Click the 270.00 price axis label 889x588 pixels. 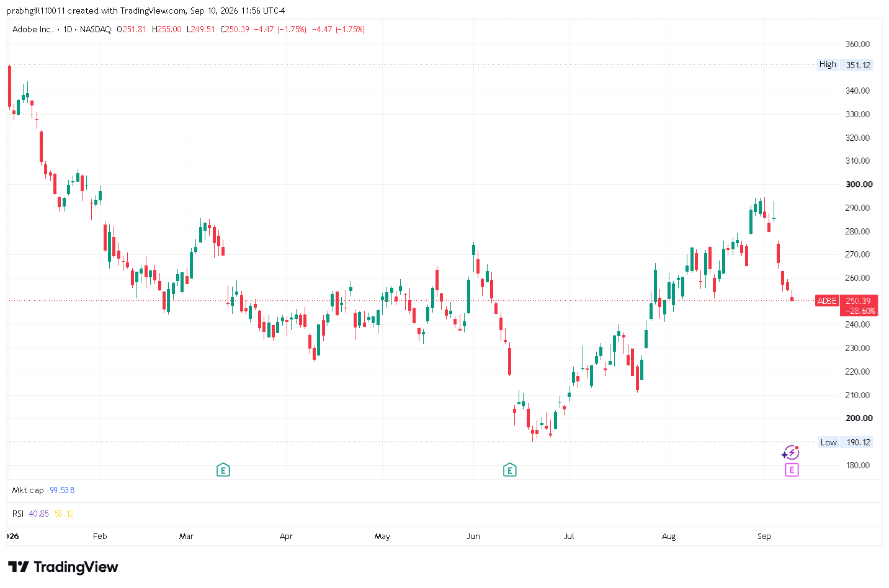pos(858,254)
